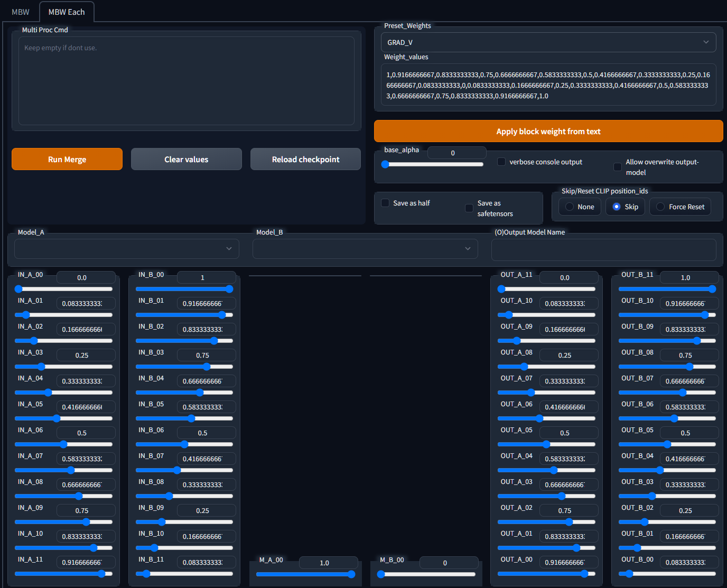This screenshot has width=727, height=588.
Task: Click the M_A_00 slider handle
Action: pos(351,574)
